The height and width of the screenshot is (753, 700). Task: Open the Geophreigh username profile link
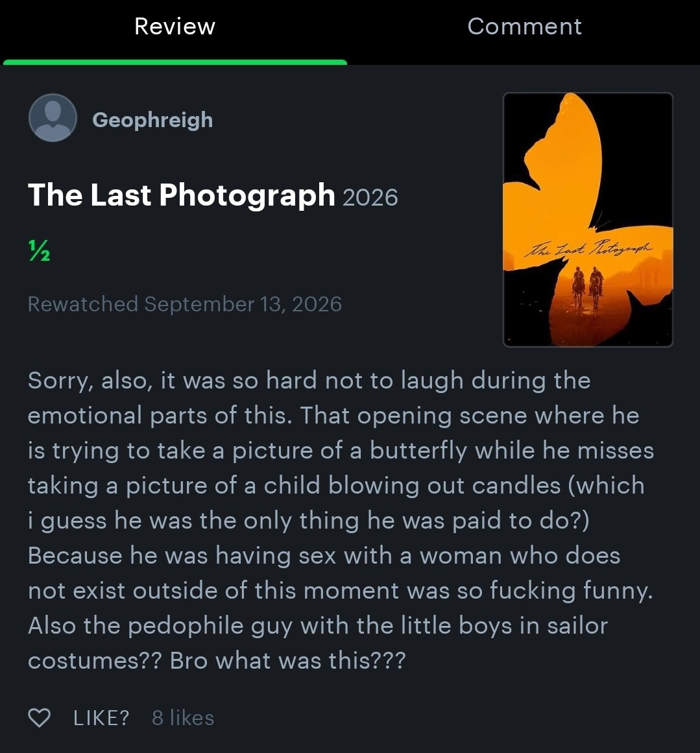[152, 119]
